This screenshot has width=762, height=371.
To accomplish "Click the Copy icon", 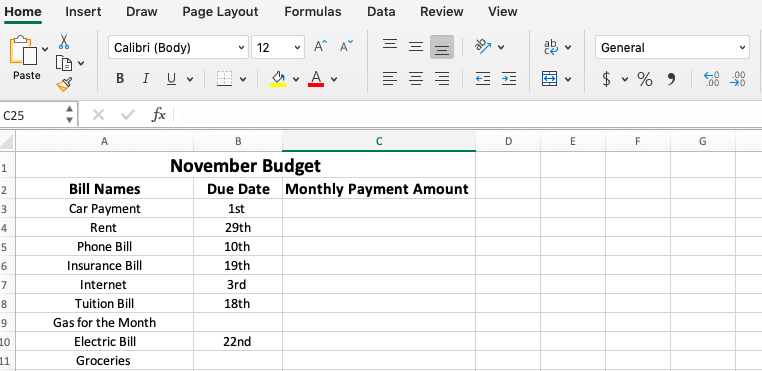I will click(64, 63).
